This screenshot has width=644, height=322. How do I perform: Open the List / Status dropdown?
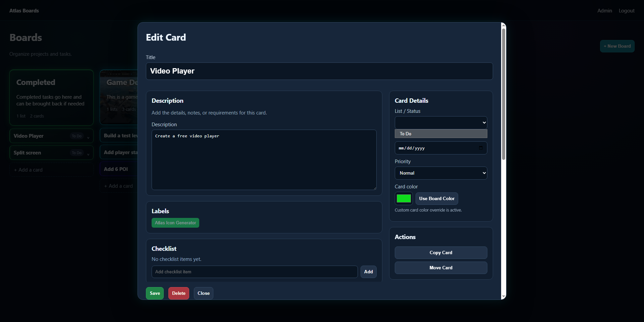441,123
